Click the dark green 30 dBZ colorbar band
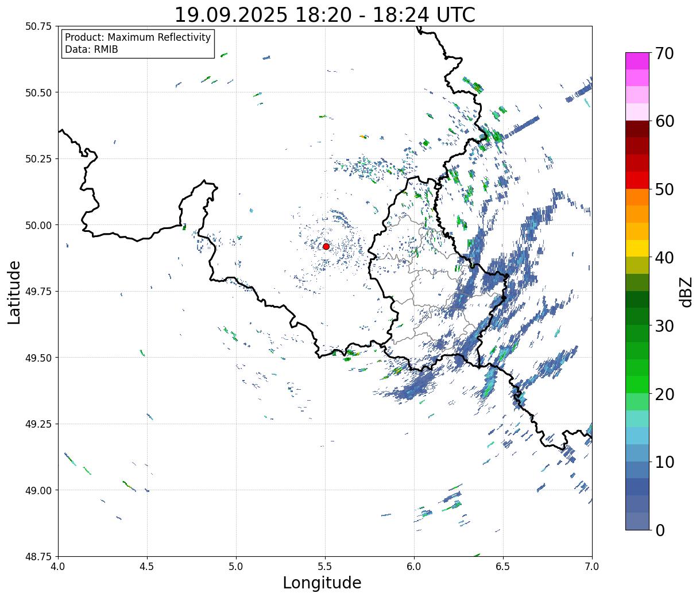Screen dimensions: 700x597 pos(637,316)
